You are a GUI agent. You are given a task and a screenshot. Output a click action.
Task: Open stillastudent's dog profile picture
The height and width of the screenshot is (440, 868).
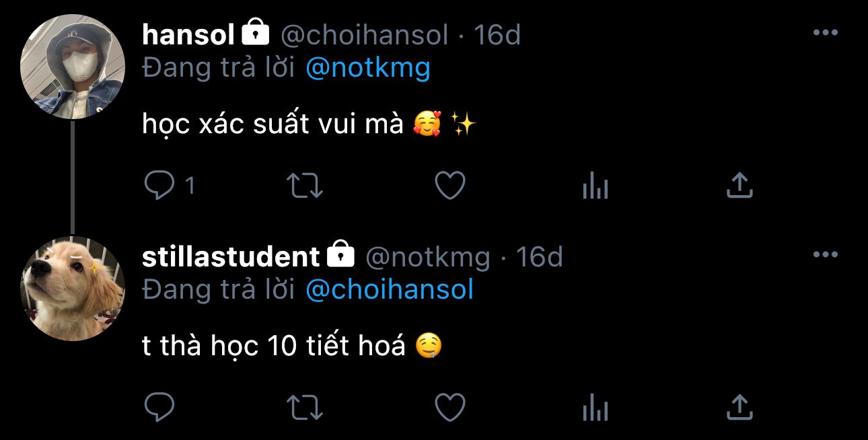[73, 288]
